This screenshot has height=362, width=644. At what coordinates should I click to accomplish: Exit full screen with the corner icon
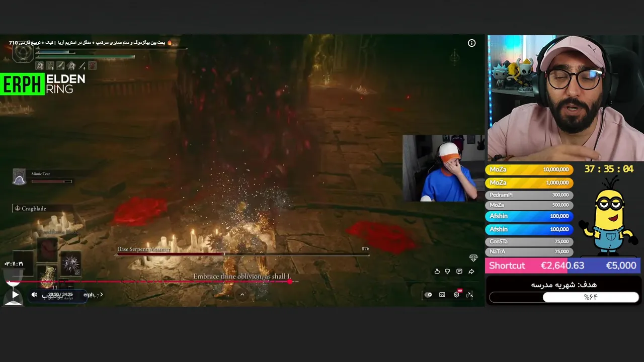click(x=469, y=295)
